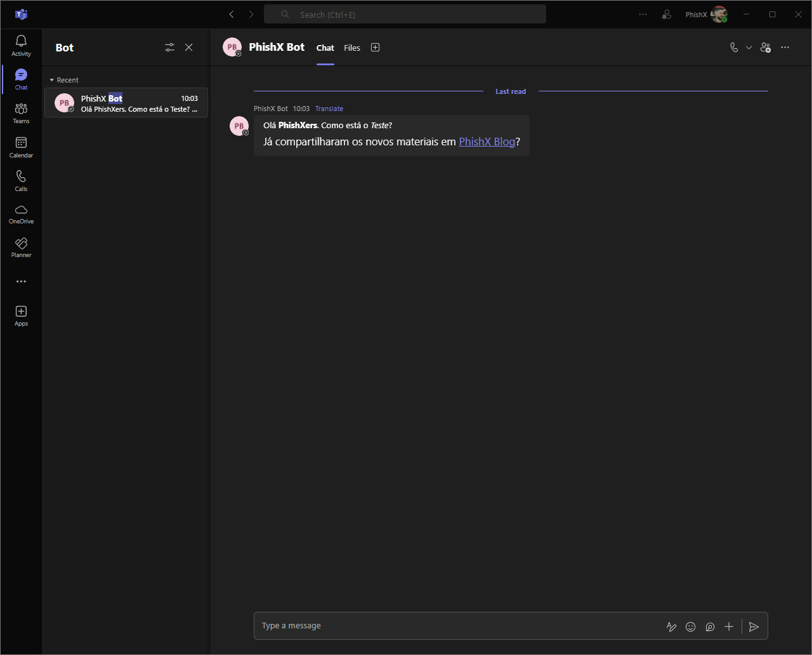Open chat list filter options
Screen dimensions: 812x655
[x=169, y=48]
